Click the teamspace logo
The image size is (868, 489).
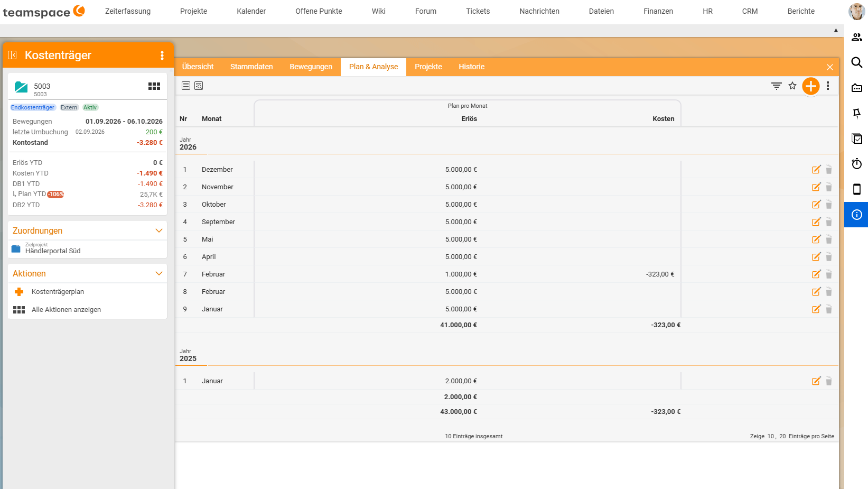(44, 11)
